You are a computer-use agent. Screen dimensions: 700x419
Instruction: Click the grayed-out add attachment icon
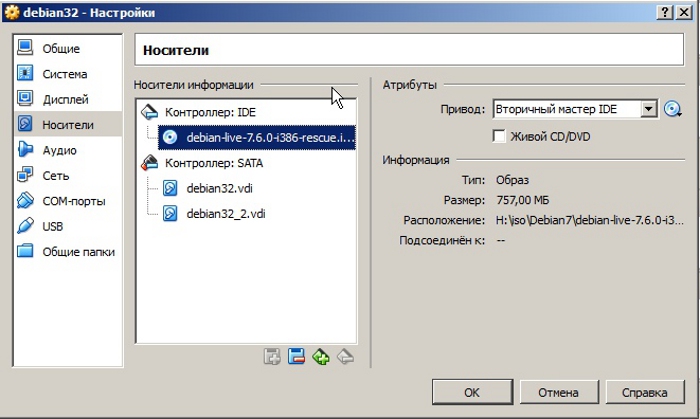tap(271, 356)
